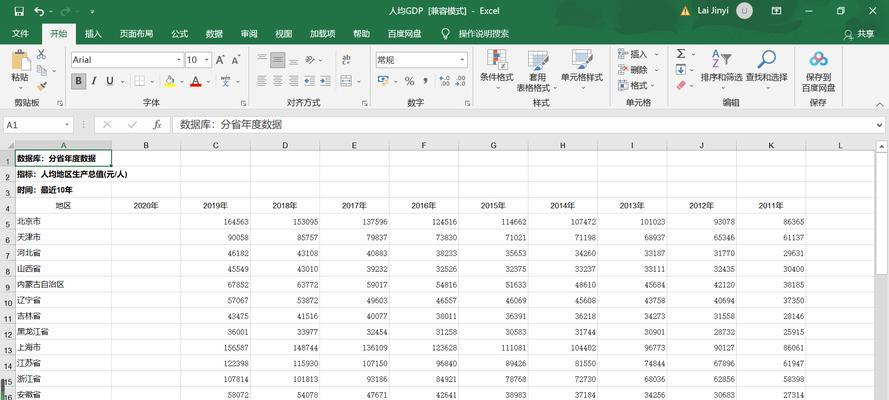Toggle align text right
The height and width of the screenshot is (400, 889).
(293, 81)
